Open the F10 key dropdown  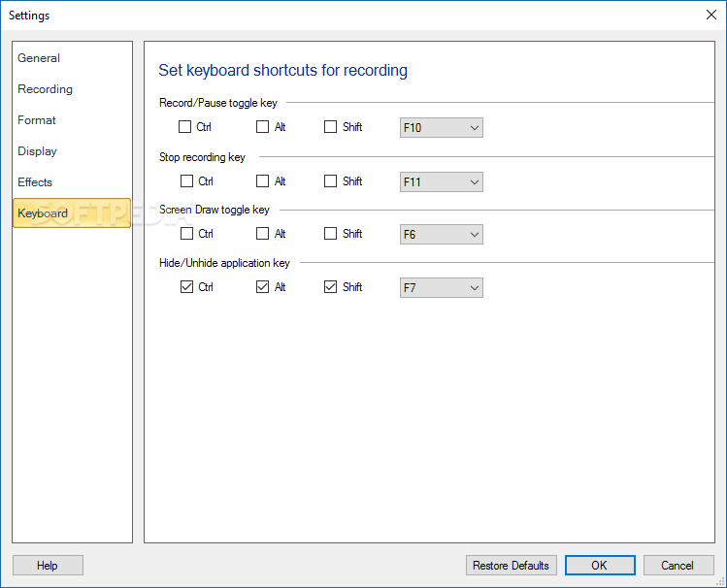pos(442,127)
